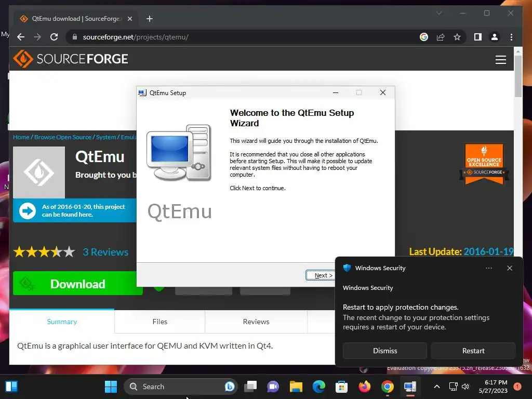Open the System breadcrumb link
Image resolution: width=532 pixels, height=399 pixels.
(106, 137)
